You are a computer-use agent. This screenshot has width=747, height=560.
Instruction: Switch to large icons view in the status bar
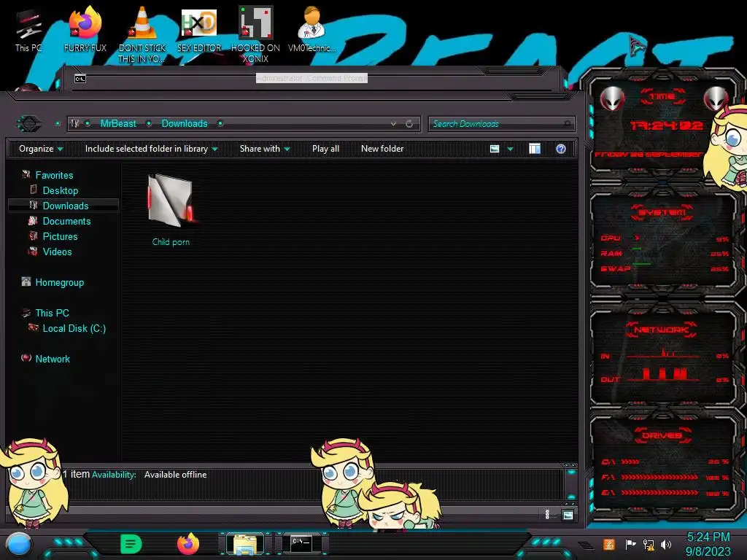pyautogui.click(x=568, y=515)
